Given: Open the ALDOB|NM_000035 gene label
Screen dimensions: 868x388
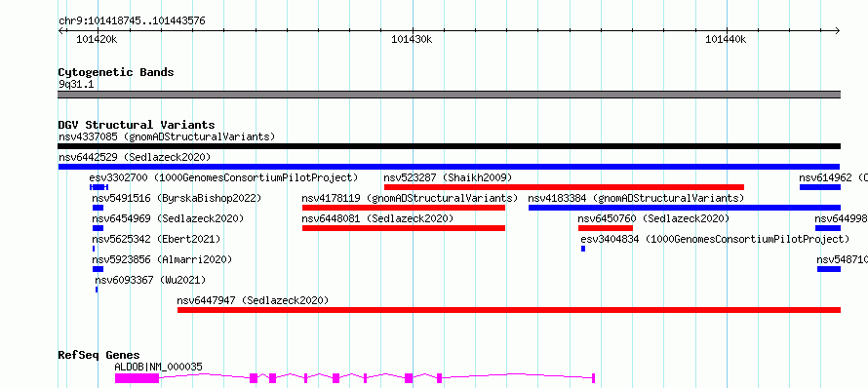Looking at the screenshot, I should coord(158,367).
